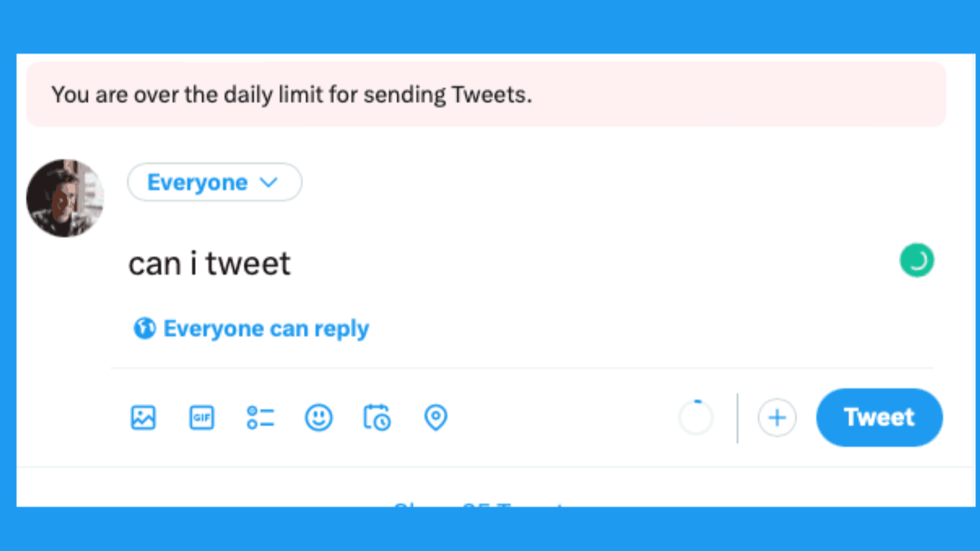Click the character count indicator circle
This screenshot has width=980, height=551.
(x=696, y=417)
